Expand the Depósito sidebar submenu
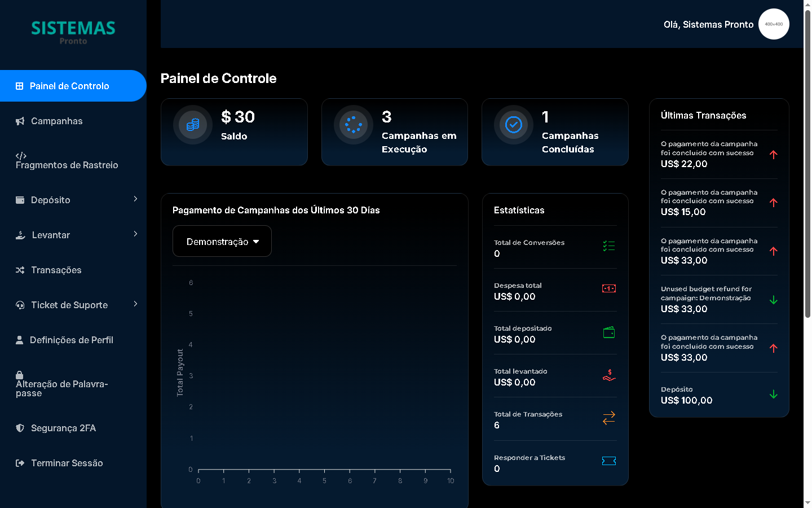The image size is (812, 508). tap(135, 199)
